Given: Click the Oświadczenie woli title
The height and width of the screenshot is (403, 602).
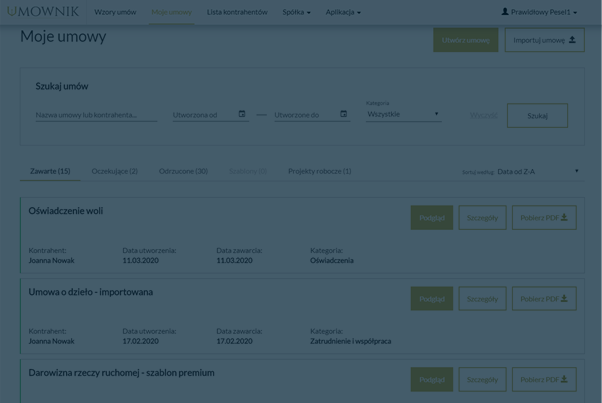Looking at the screenshot, I should 66,211.
